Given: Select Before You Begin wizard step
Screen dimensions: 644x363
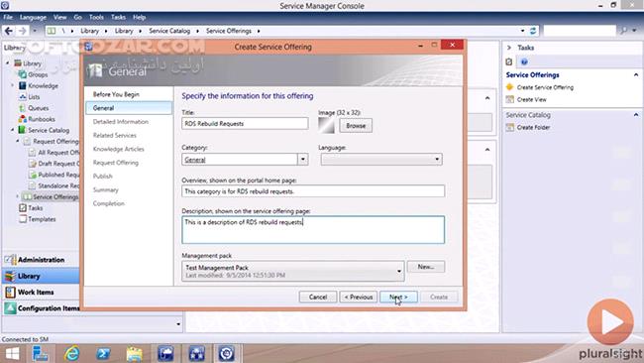Looking at the screenshot, I should point(116,94).
